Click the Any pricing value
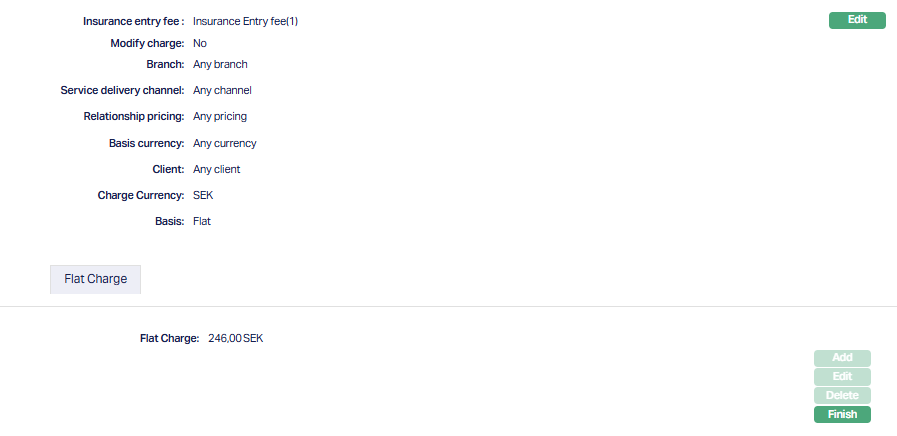 (x=220, y=116)
